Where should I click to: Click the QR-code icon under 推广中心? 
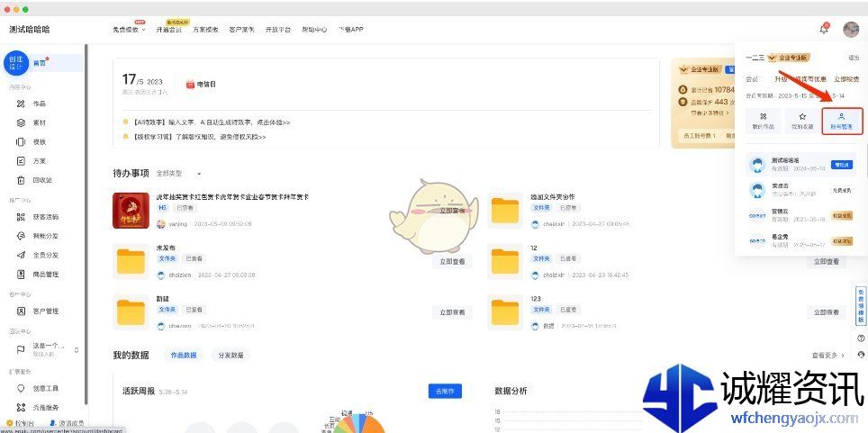(x=21, y=217)
